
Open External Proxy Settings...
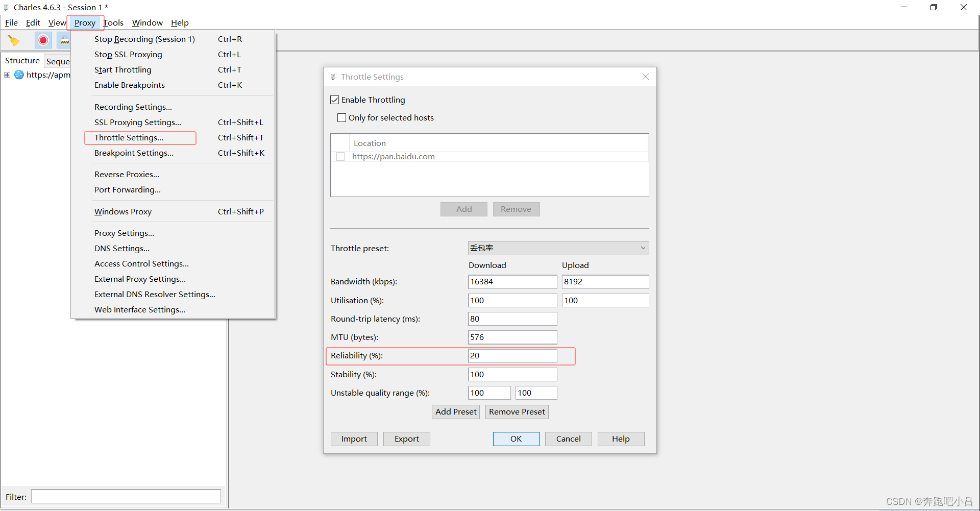click(x=173, y=279)
